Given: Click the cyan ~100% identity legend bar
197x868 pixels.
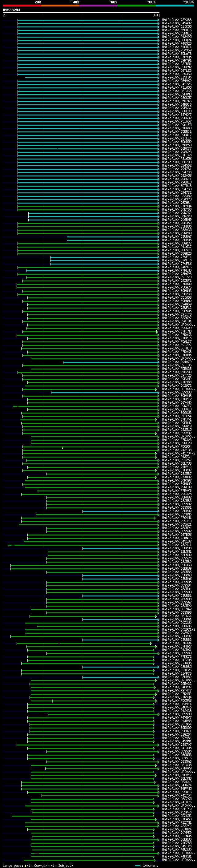Looking at the screenshot, I should pyautogui.click(x=175, y=6).
